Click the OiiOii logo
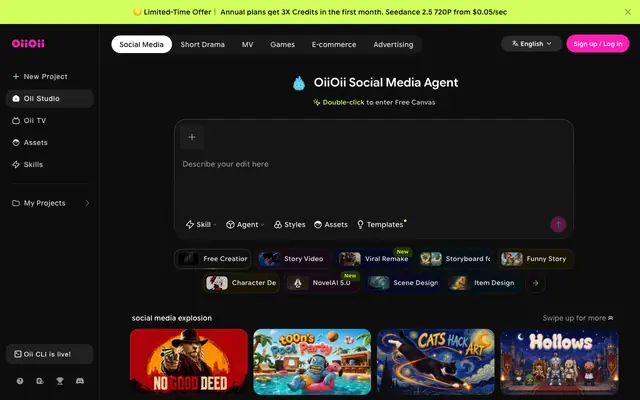 click(28, 43)
